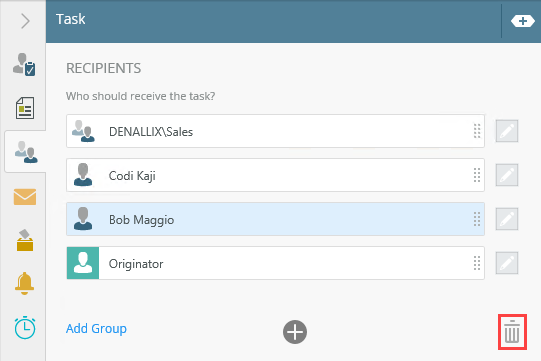Add a recipient with the plus button

click(295, 332)
